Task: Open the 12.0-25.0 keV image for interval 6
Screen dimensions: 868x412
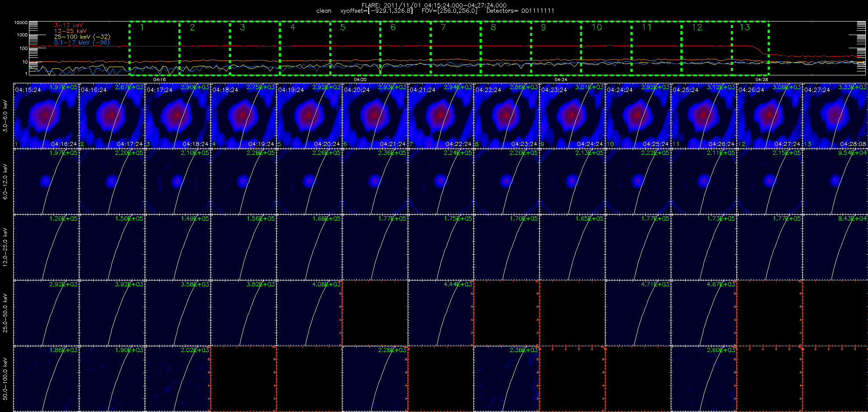Action: pyautogui.click(x=375, y=247)
